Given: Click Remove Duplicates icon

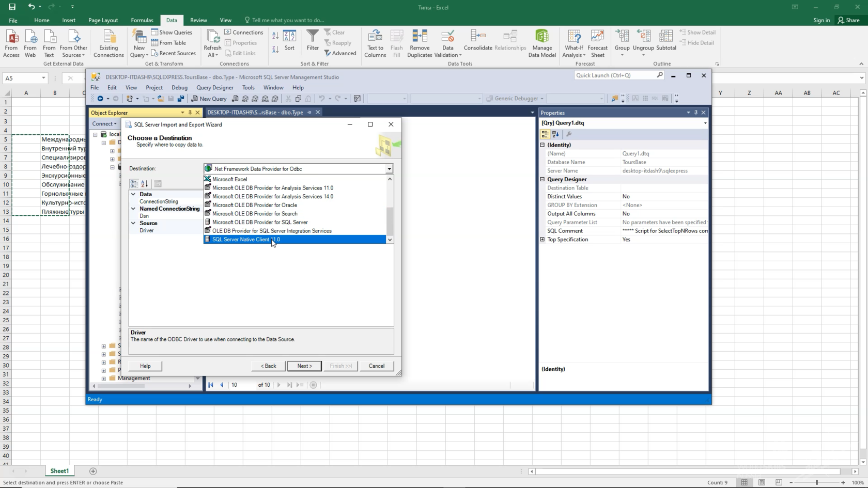Looking at the screenshot, I should click(x=420, y=43).
